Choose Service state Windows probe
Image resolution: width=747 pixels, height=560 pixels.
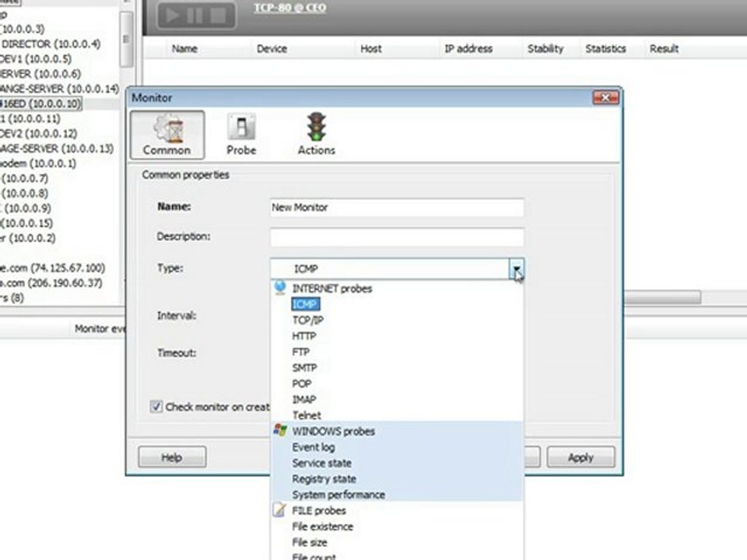321,463
